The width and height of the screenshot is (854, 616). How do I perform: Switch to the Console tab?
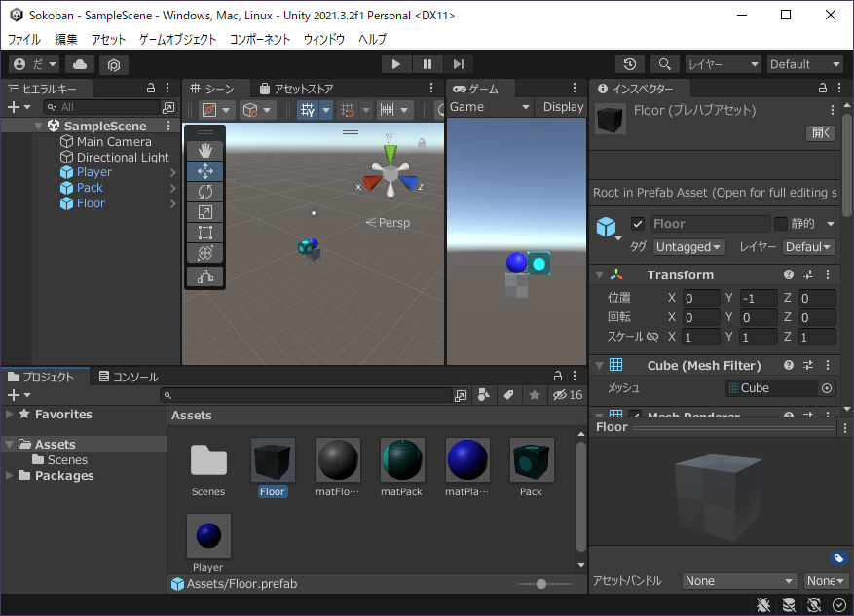click(x=130, y=377)
